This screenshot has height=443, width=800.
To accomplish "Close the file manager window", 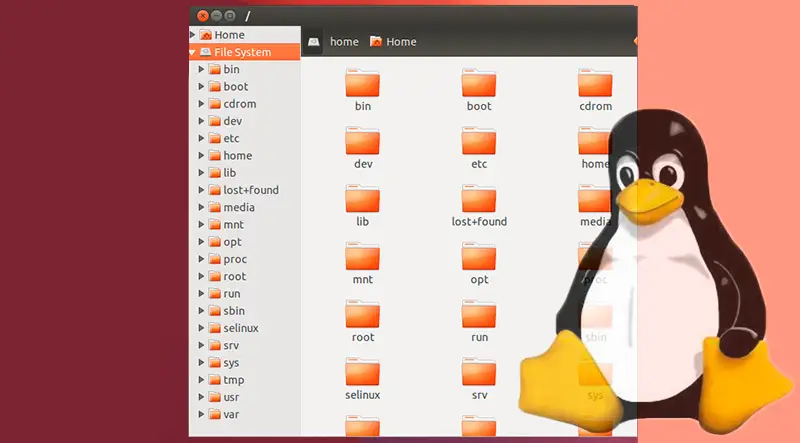I will tap(203, 16).
